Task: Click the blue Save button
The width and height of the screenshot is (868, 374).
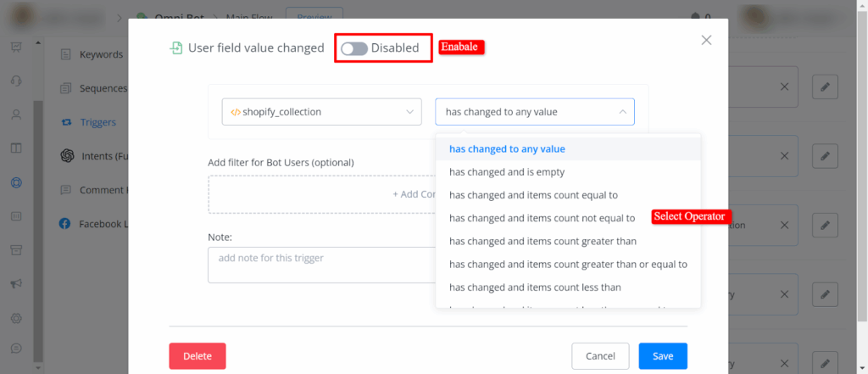Action: [663, 356]
